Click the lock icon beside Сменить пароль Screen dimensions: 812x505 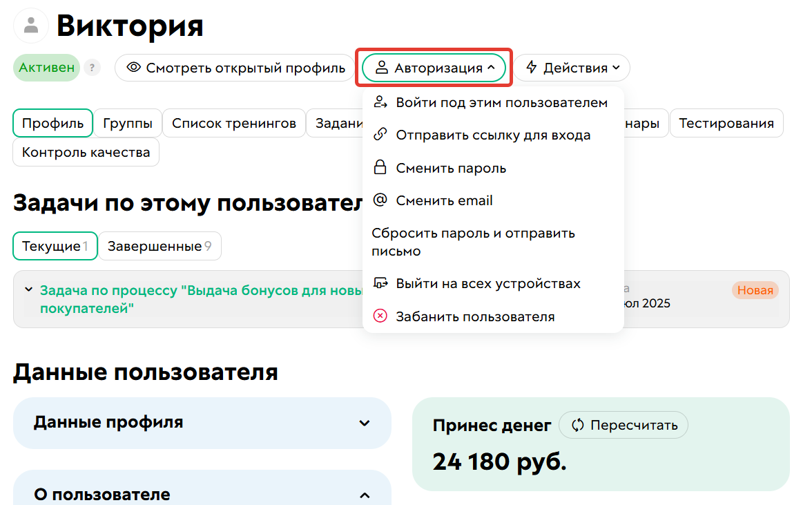click(x=382, y=167)
